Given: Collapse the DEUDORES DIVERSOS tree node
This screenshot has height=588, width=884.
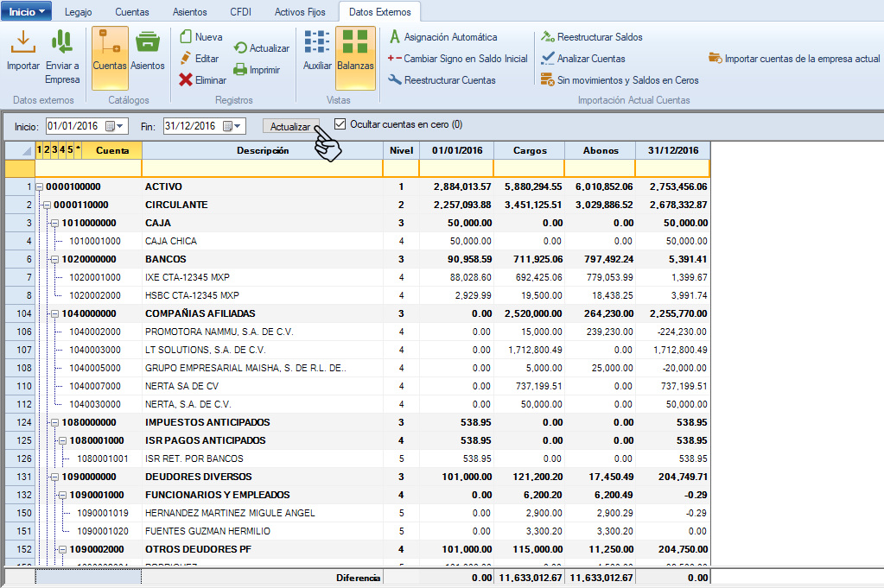Looking at the screenshot, I should coord(54,477).
